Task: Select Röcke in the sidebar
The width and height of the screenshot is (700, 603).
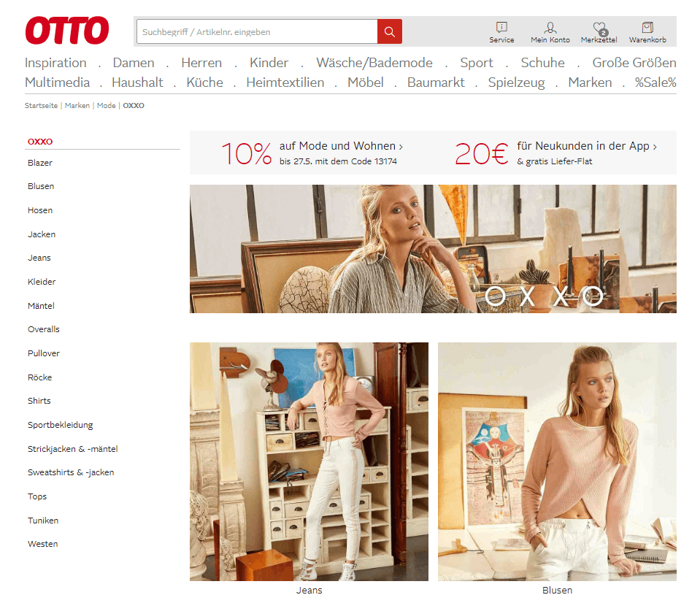Action: [x=39, y=377]
